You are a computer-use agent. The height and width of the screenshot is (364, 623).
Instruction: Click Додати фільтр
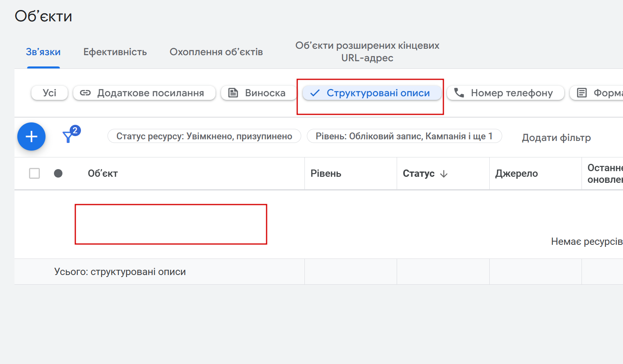556,138
